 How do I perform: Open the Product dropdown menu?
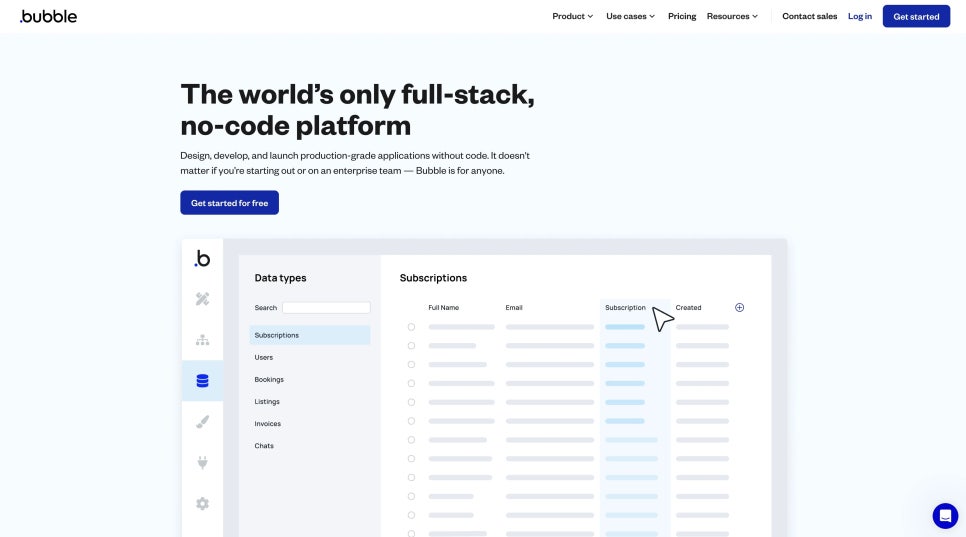(x=572, y=16)
